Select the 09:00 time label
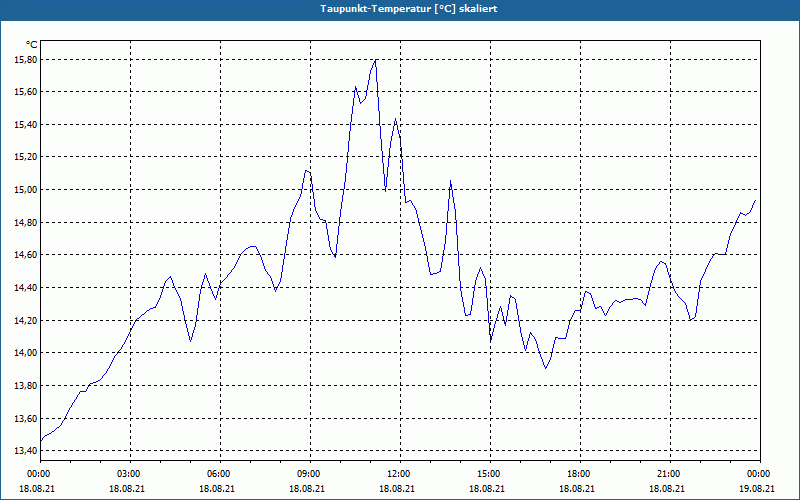The height and width of the screenshot is (500, 800). click(307, 474)
